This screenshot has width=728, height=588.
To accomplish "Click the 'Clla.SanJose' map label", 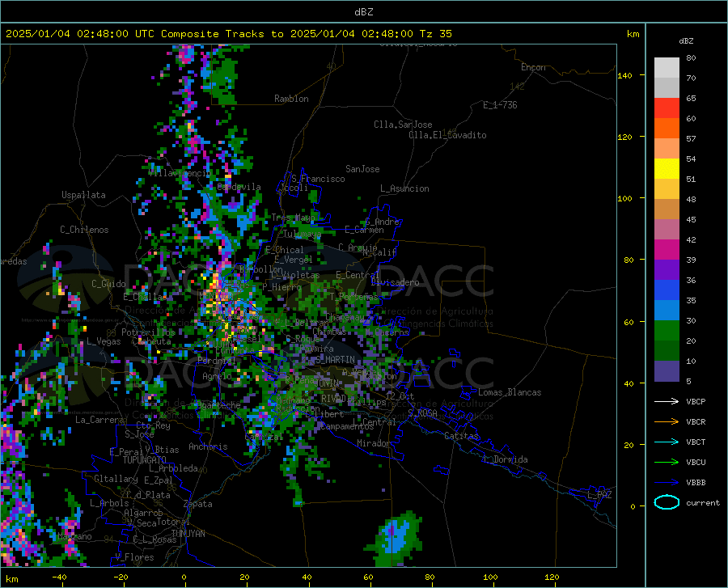I will point(403,125).
